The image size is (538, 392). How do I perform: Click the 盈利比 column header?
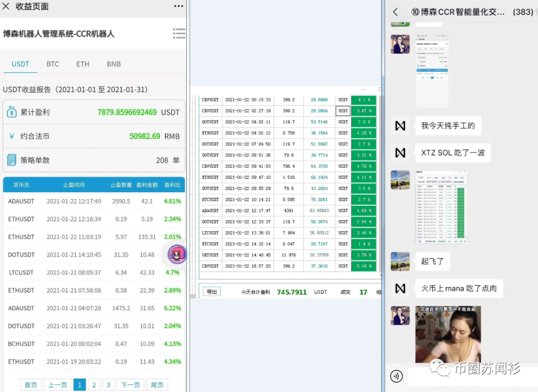click(x=172, y=185)
